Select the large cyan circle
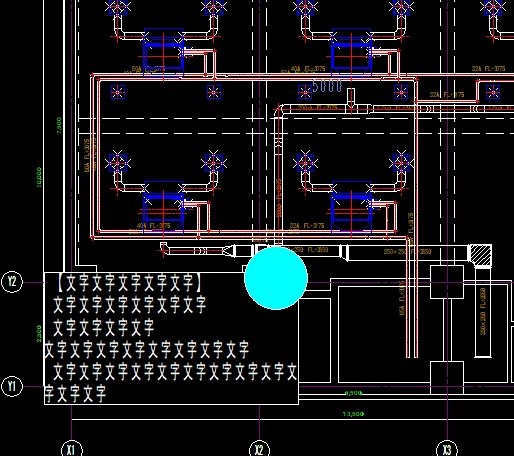The height and width of the screenshot is (456, 514). pos(276,278)
